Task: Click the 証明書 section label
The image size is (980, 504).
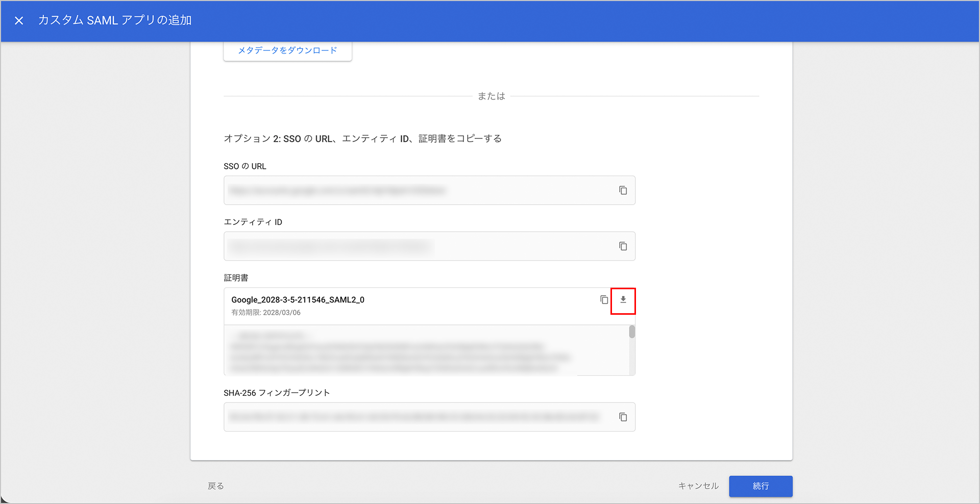Action: tap(236, 278)
